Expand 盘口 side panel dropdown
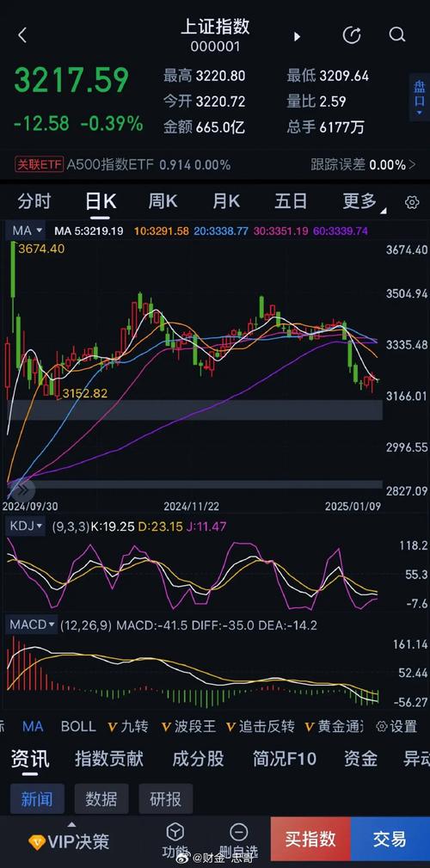The width and height of the screenshot is (430, 868). click(419, 97)
